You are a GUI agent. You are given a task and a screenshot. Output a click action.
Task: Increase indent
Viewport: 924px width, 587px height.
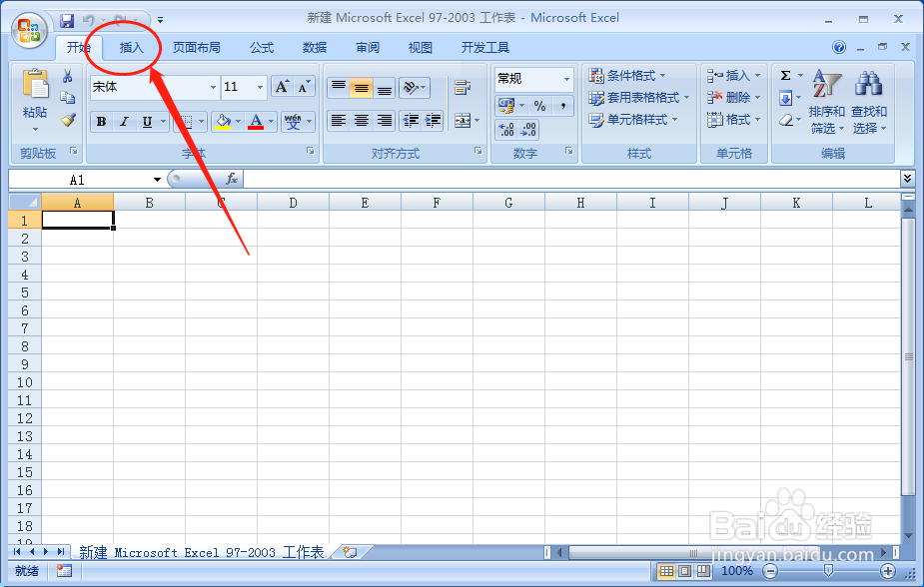coord(433,121)
